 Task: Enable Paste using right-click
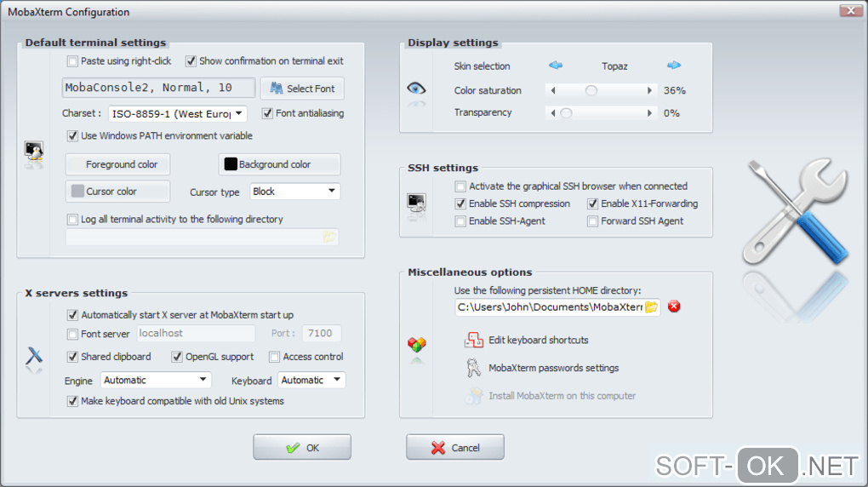coord(72,61)
